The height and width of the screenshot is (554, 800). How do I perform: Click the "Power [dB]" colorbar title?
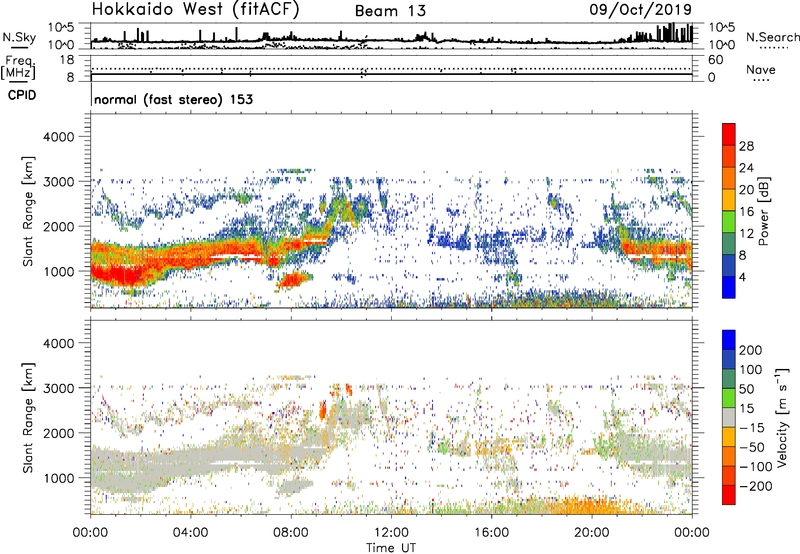click(x=764, y=211)
